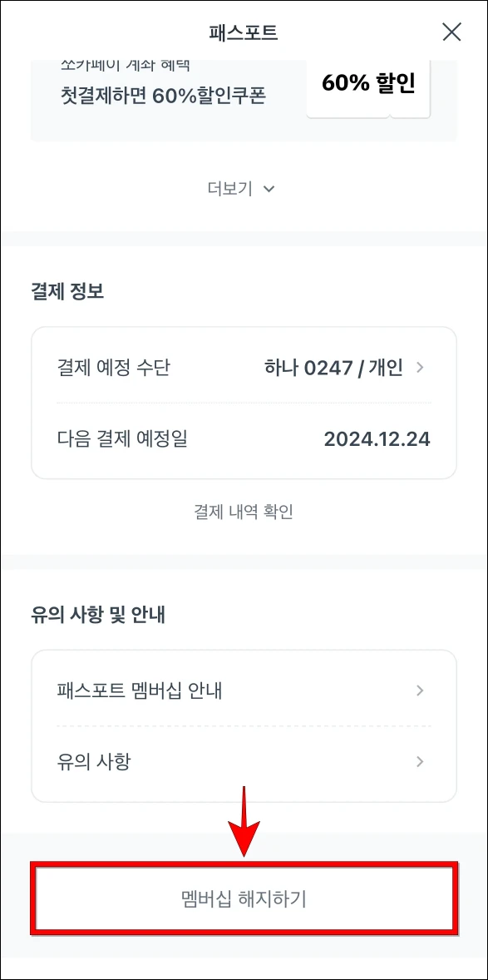This screenshot has height=980, width=488.
Task: Expand 패스포트 멤버십 안내 section
Action: 244,690
